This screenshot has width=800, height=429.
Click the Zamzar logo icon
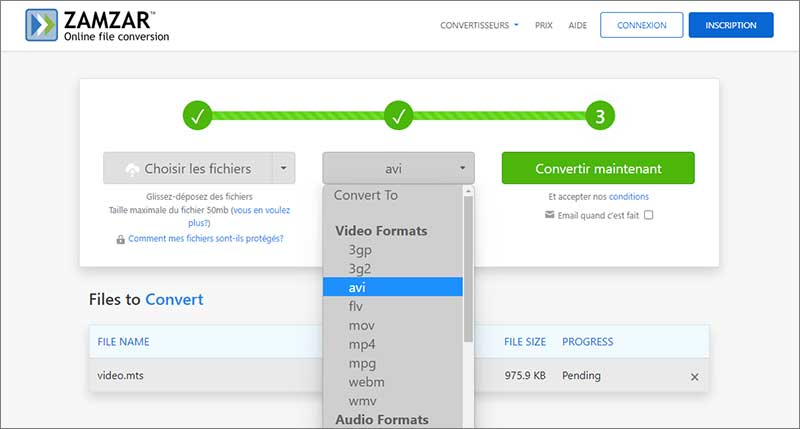(41, 25)
